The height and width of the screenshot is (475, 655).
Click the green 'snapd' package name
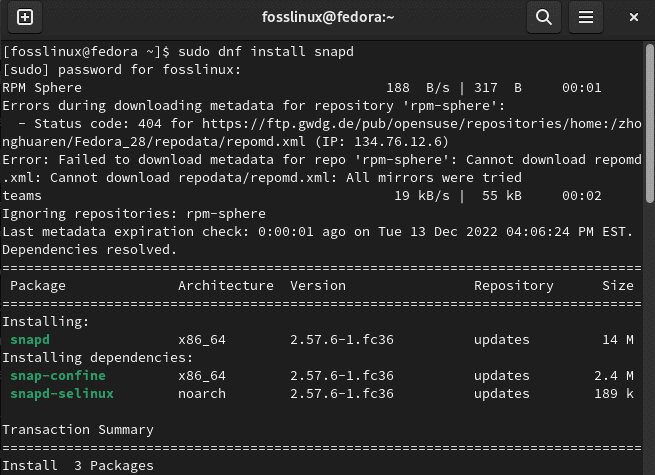pyautogui.click(x=30, y=340)
